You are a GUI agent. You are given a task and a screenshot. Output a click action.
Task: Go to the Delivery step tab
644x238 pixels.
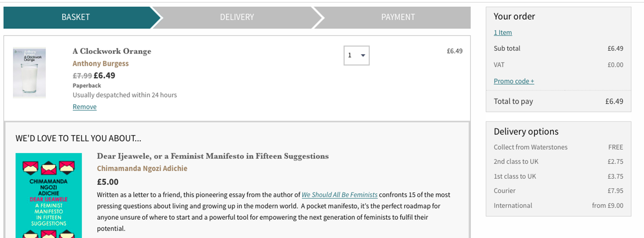(x=237, y=17)
